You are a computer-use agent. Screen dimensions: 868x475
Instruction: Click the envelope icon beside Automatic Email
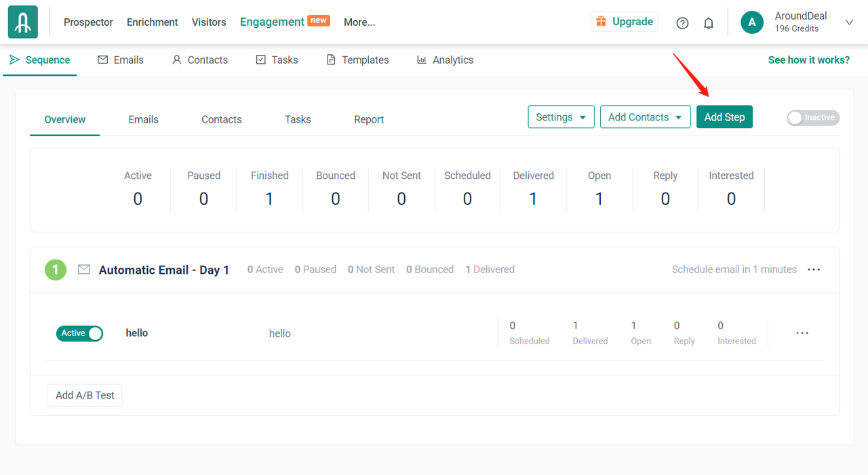point(84,270)
